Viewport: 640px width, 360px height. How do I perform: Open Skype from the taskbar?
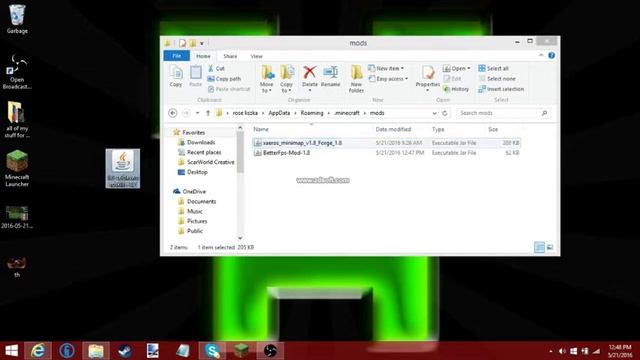pyautogui.click(x=212, y=351)
